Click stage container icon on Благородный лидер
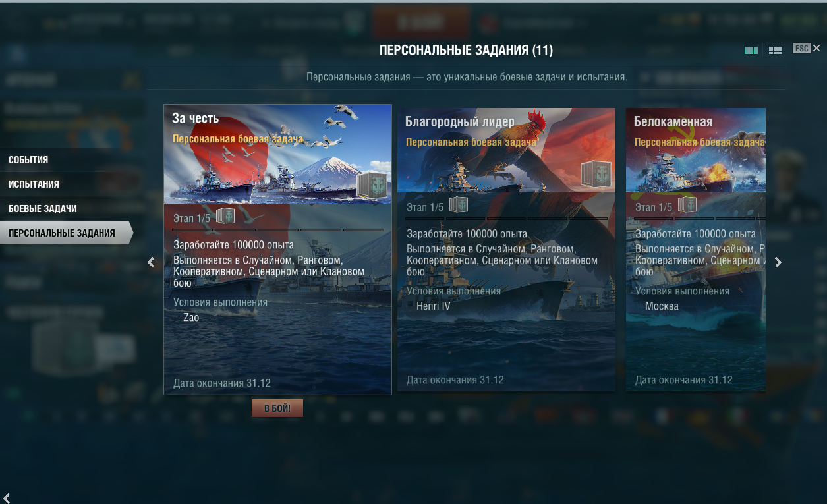The height and width of the screenshot is (504, 827). [459, 205]
